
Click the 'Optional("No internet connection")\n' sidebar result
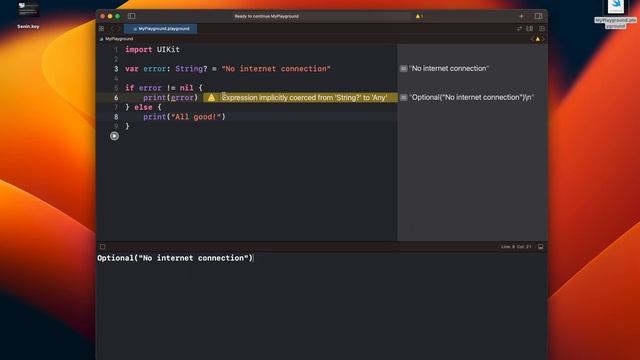[471, 98]
